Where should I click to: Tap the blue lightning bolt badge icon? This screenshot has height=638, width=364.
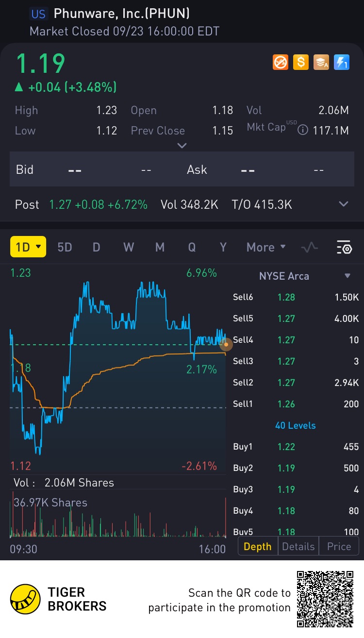tap(342, 62)
